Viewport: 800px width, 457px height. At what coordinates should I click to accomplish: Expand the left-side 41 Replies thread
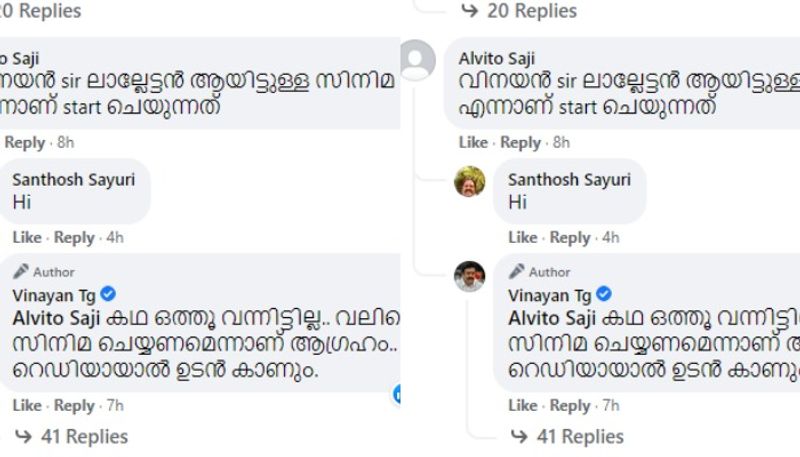tap(84, 437)
